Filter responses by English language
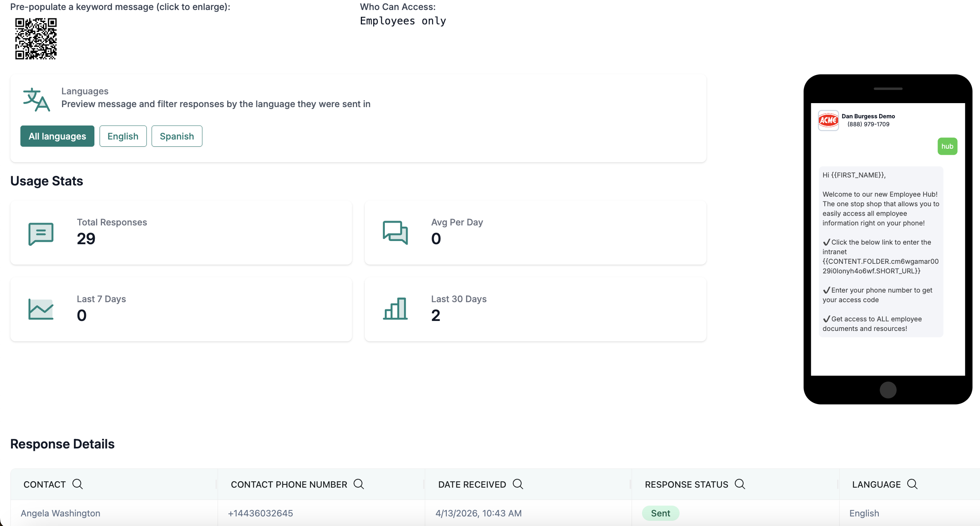Viewport: 980px width, 526px height. [123, 136]
